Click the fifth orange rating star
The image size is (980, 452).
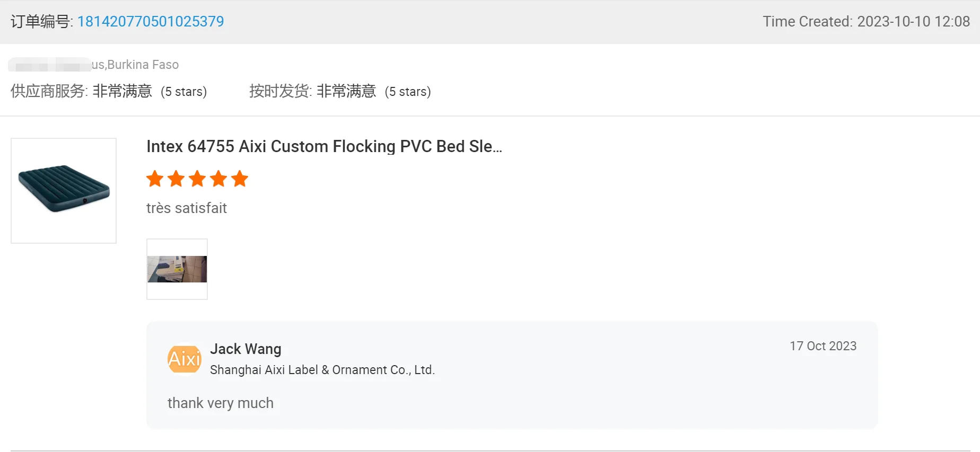point(240,179)
